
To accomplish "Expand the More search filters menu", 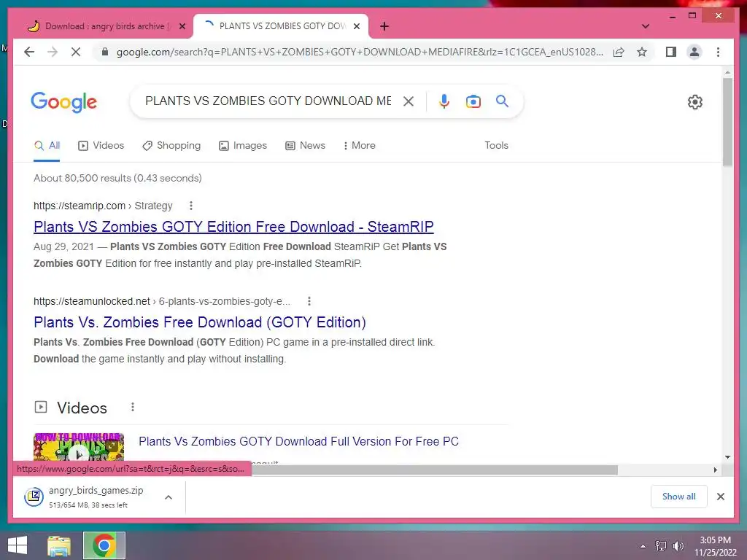I will coord(359,146).
